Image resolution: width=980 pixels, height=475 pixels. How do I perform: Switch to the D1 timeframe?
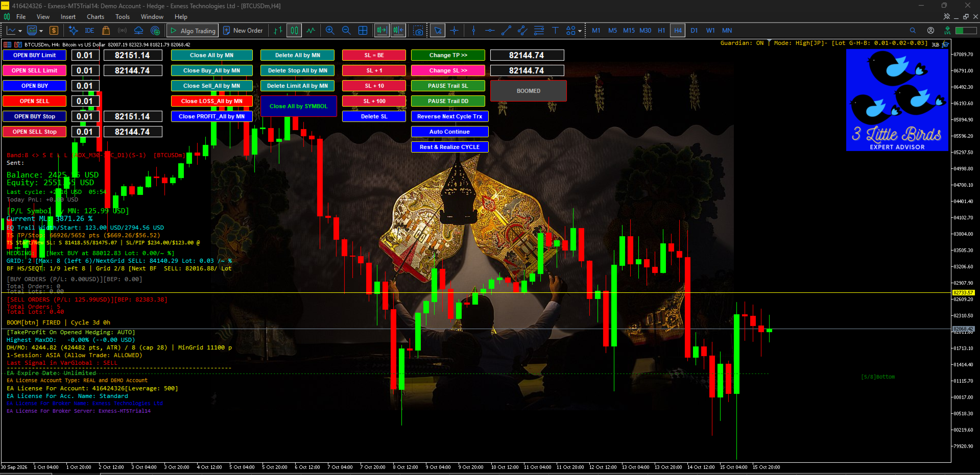click(694, 31)
